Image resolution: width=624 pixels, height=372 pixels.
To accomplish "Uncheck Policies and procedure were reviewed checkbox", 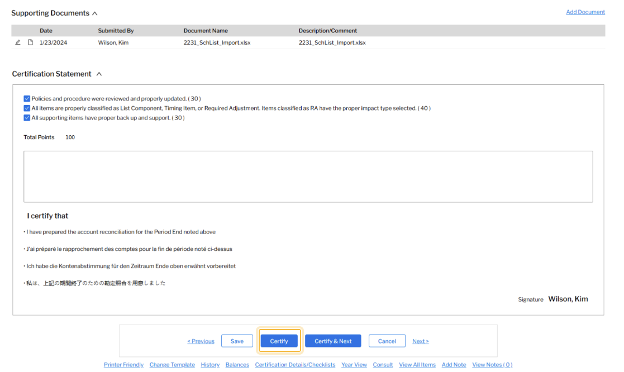I will [27, 99].
